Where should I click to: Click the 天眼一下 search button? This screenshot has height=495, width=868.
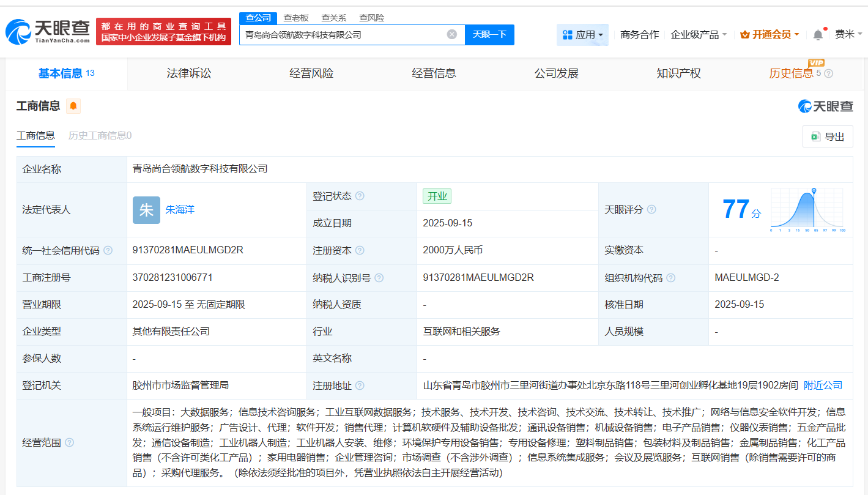coord(489,34)
